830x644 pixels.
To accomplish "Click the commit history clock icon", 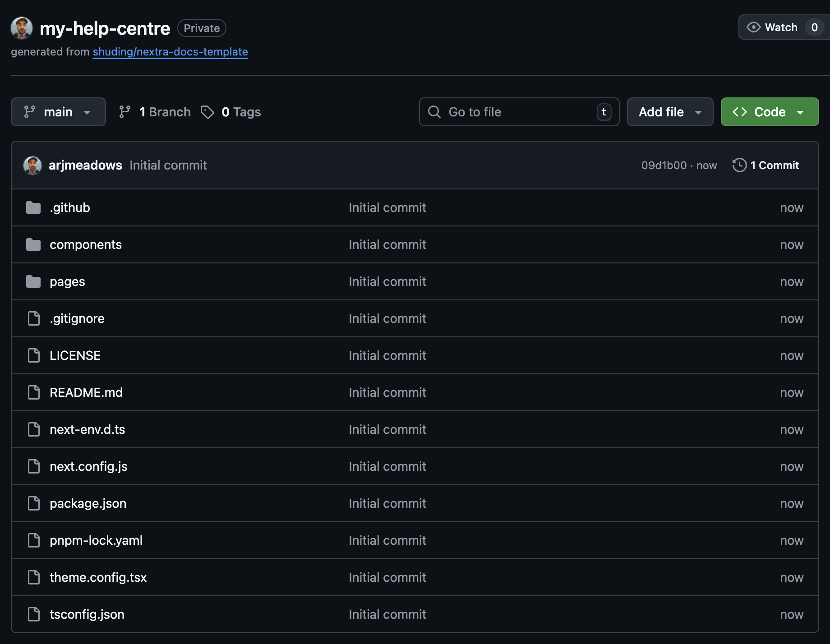I will (739, 165).
